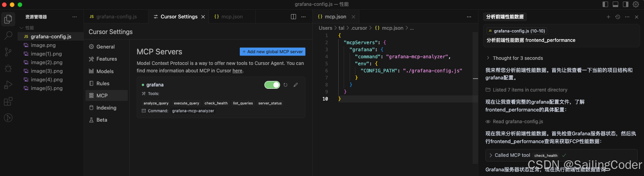Click the check_health tool tag under grafana

pyautogui.click(x=216, y=103)
